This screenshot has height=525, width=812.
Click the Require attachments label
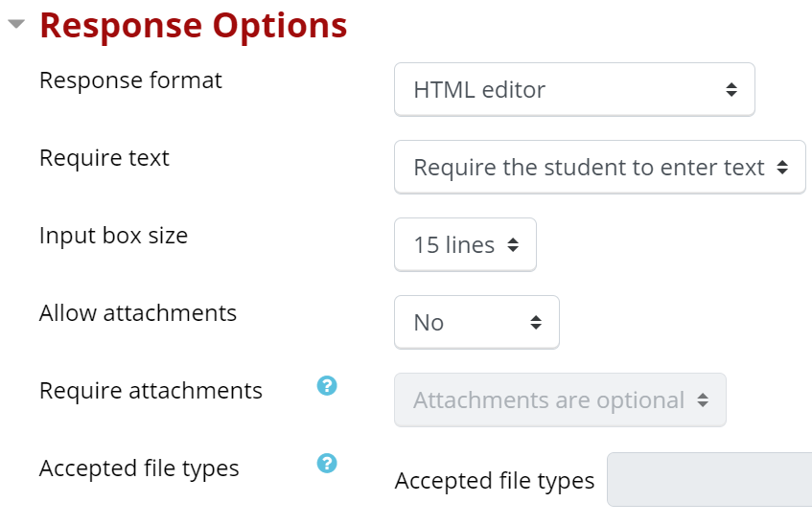coord(151,391)
